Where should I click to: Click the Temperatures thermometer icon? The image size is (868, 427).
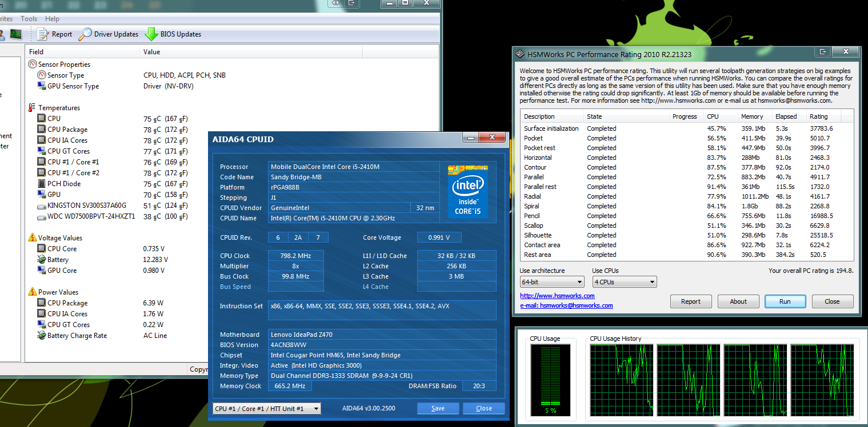(x=33, y=108)
